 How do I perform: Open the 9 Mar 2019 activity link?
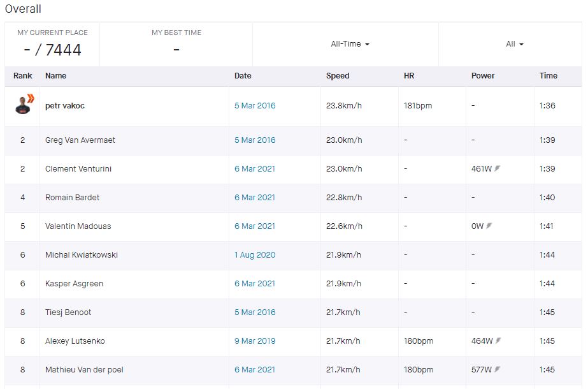point(255,341)
